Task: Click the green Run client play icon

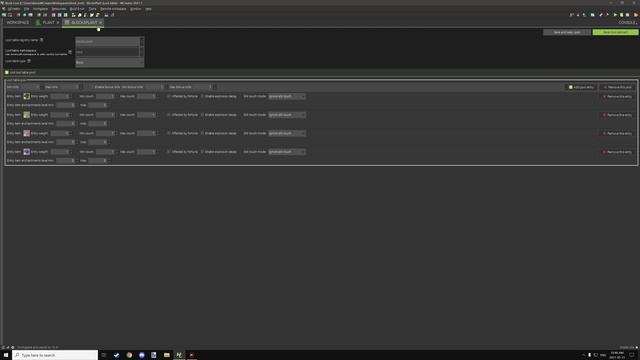Action: (x=616, y=15)
